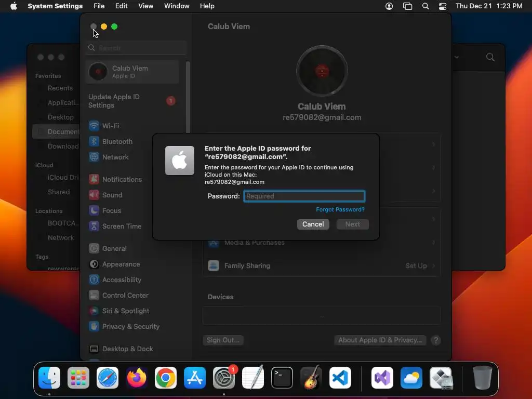Expand Media & Purchases row chevron
Viewport: 532px width, 399px height.
pyautogui.click(x=434, y=242)
